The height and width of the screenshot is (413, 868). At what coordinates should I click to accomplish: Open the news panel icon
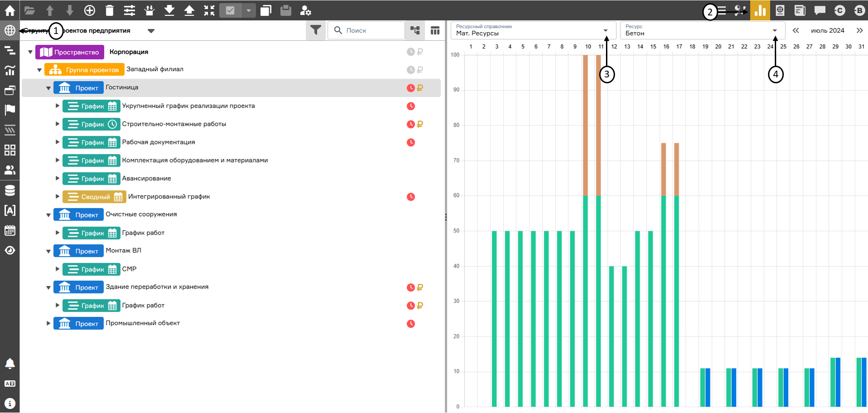[x=800, y=10]
